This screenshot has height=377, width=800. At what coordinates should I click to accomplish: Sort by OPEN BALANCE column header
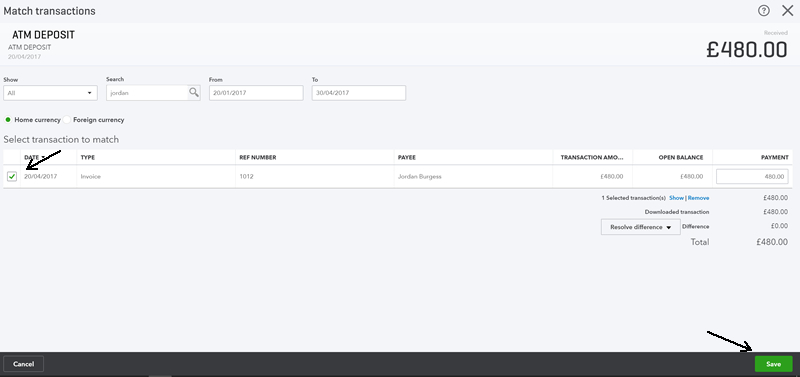click(681, 158)
